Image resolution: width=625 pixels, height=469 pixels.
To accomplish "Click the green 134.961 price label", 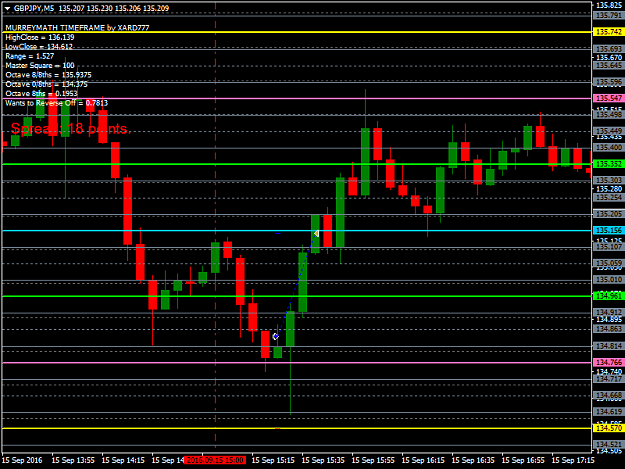I will pyautogui.click(x=609, y=296).
